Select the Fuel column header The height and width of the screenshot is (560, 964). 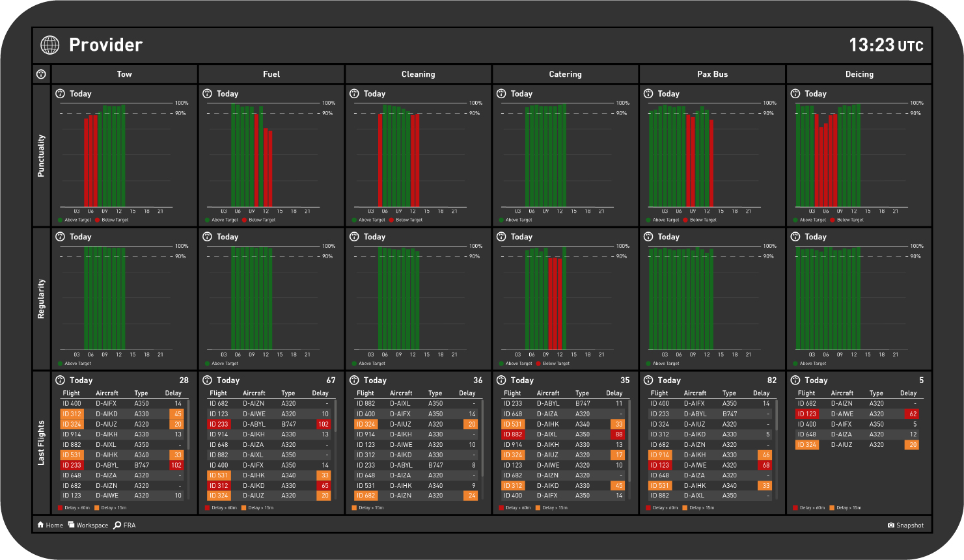(x=271, y=74)
